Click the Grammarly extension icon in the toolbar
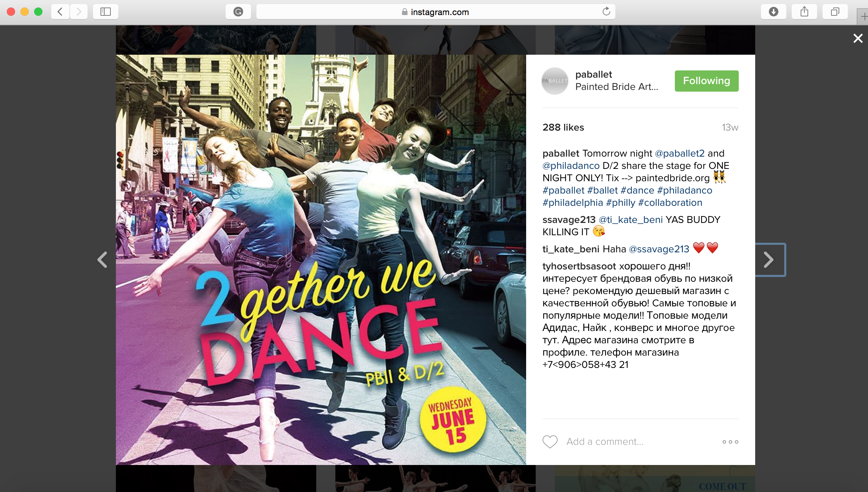The width and height of the screenshot is (868, 492). [238, 11]
